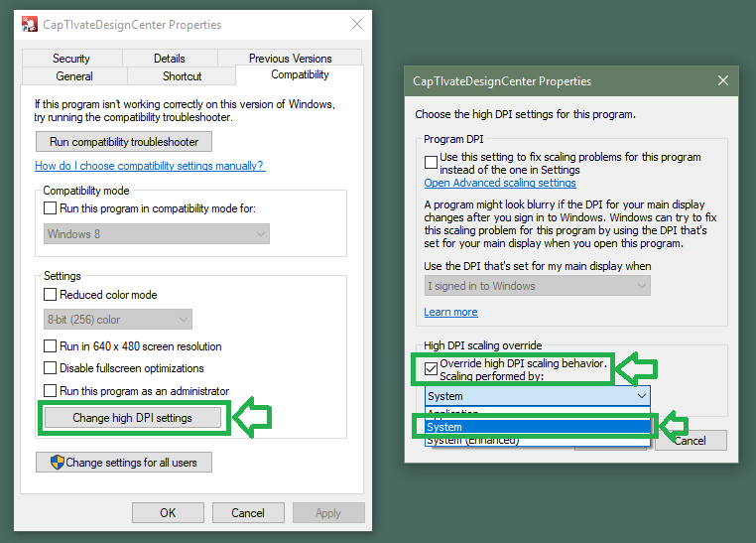Open Advanced scaling settings link
The image size is (756, 543).
coord(500,183)
